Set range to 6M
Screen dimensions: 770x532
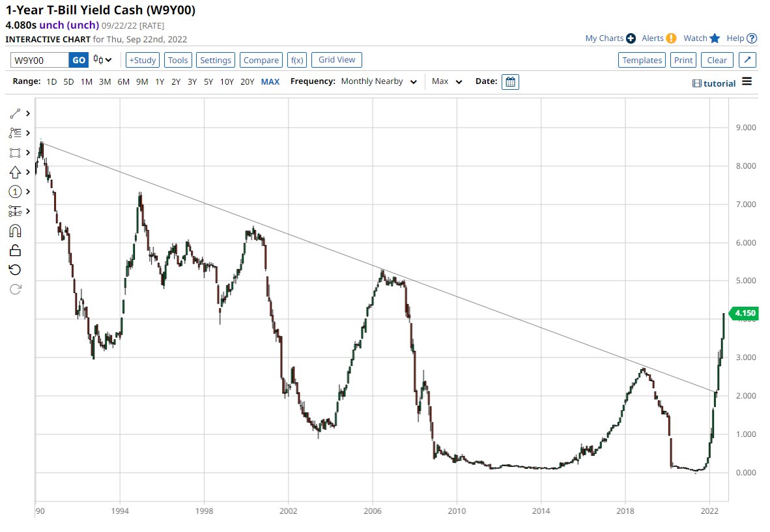[x=123, y=82]
